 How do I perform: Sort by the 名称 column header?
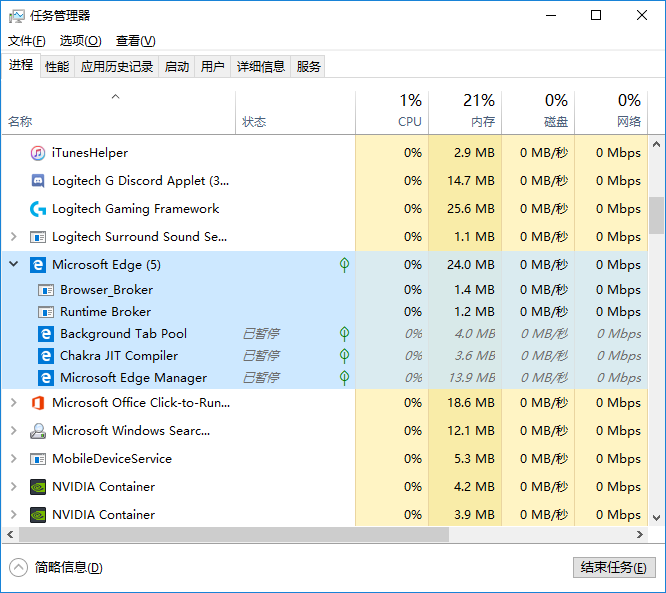pyautogui.click(x=119, y=113)
